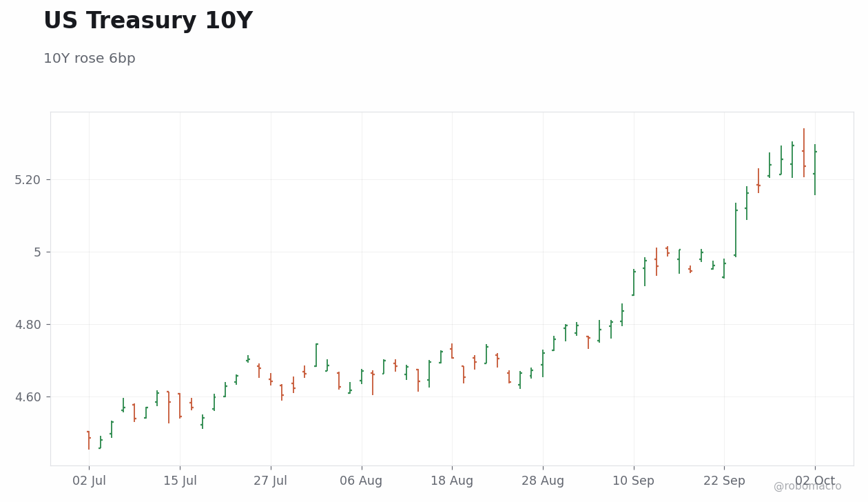
Task: Click the tall red bar reaching the chart's peak
Action: pyautogui.click(x=803, y=152)
